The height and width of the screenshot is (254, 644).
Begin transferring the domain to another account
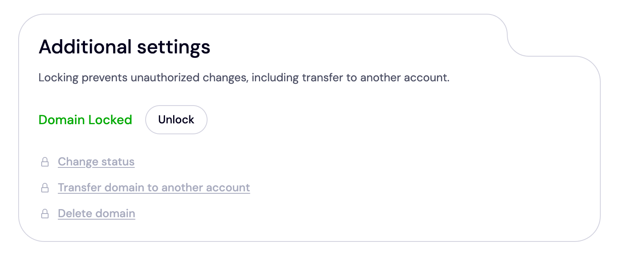point(154,188)
